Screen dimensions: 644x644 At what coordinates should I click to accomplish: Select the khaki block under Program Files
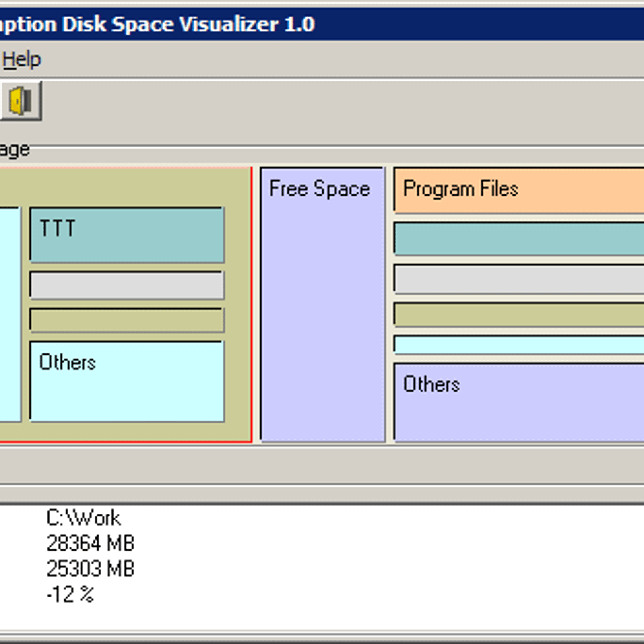point(519,314)
